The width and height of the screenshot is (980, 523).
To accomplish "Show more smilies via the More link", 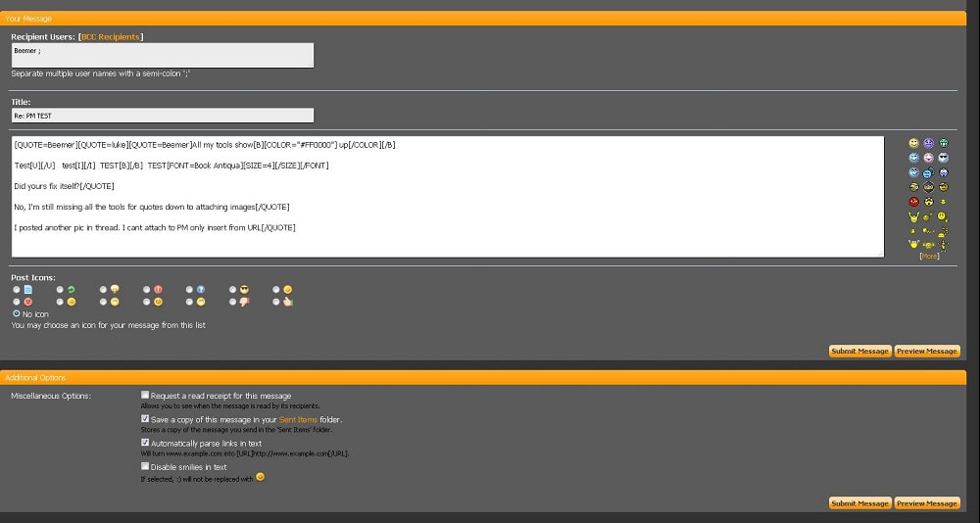I will (928, 256).
